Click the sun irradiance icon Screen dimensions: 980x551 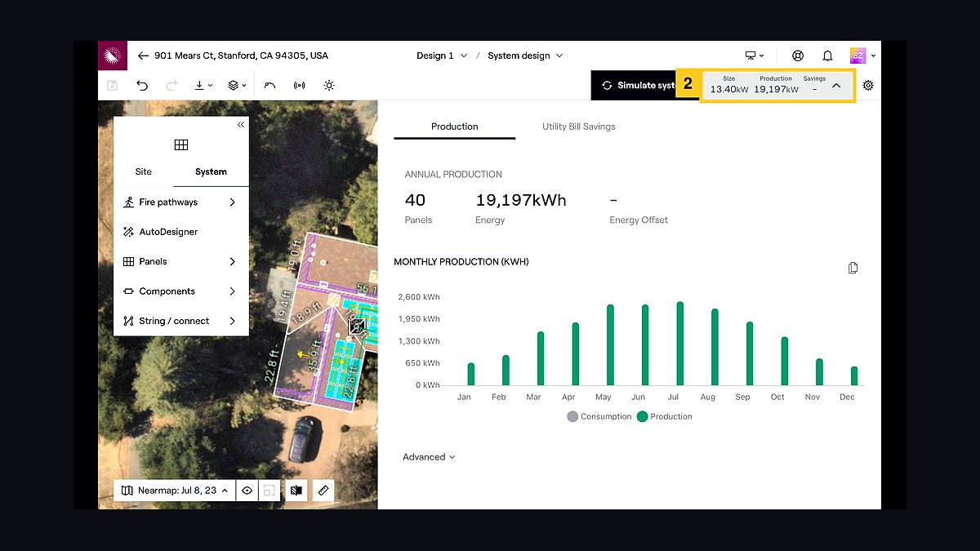point(329,85)
